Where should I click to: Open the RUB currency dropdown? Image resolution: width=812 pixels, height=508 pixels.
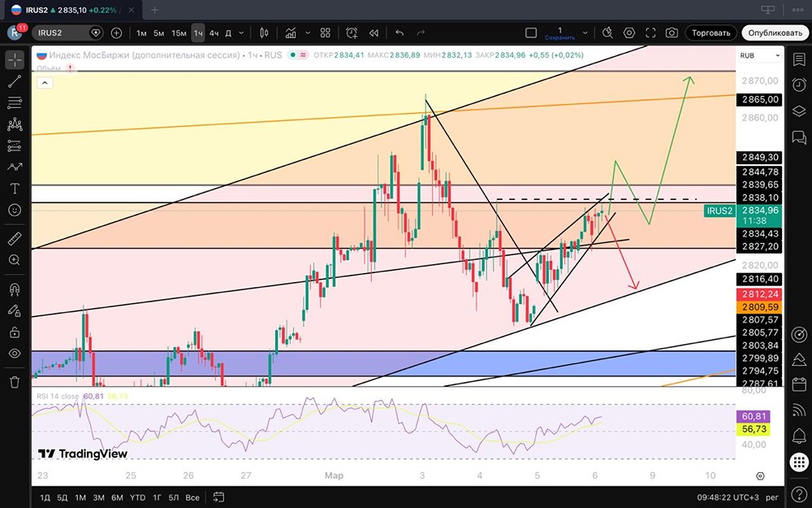tap(760, 55)
